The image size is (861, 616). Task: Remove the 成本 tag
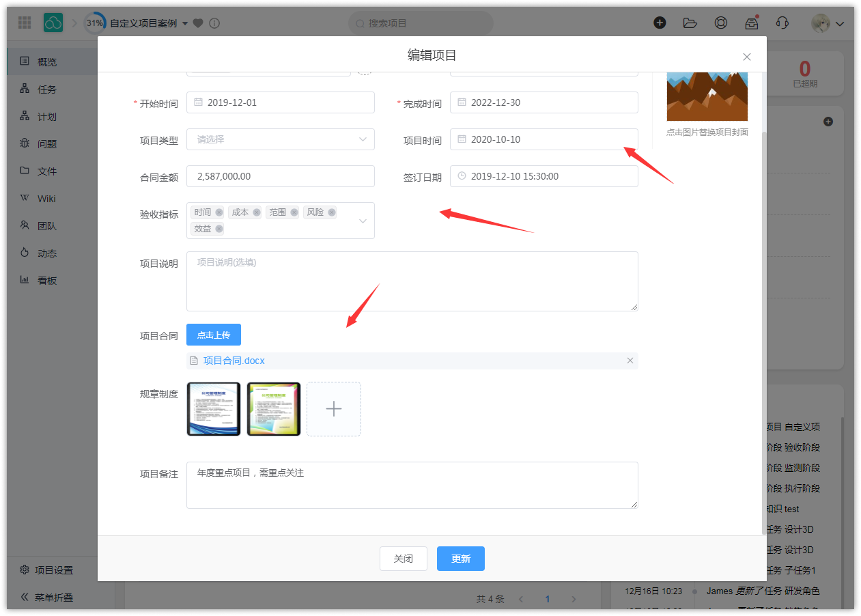coord(257,212)
